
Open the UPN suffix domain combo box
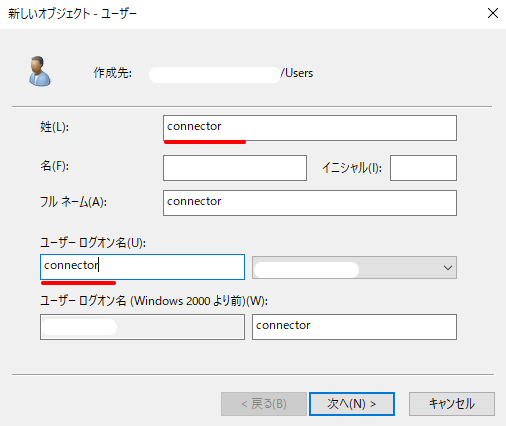pos(354,267)
